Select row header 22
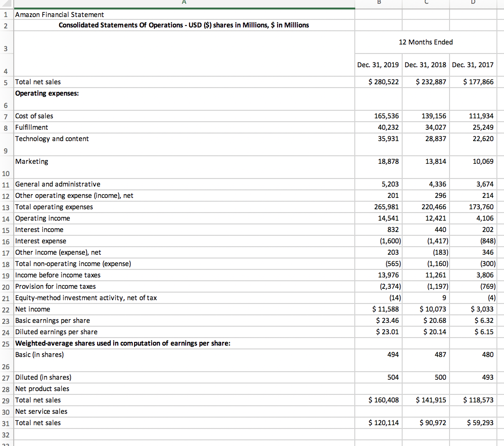The height and width of the screenshot is (446, 504). point(6,310)
